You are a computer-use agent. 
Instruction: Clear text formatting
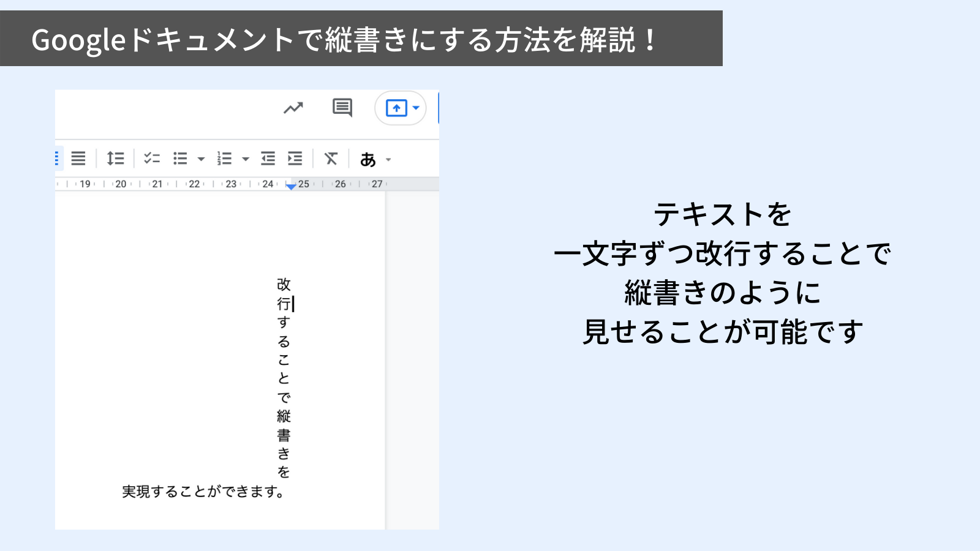331,159
